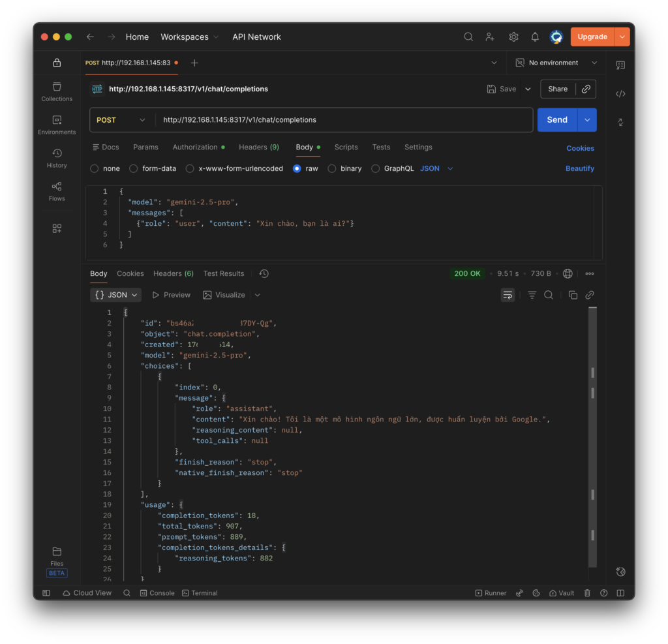Copy the response body with copy icon
The height and width of the screenshot is (644, 668).
(x=573, y=295)
